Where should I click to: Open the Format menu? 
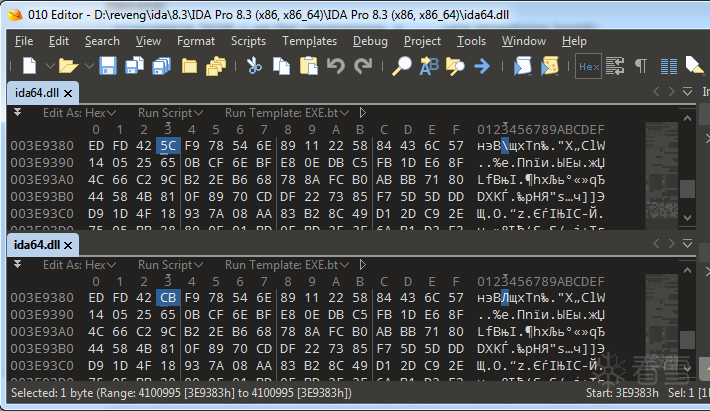pos(196,41)
